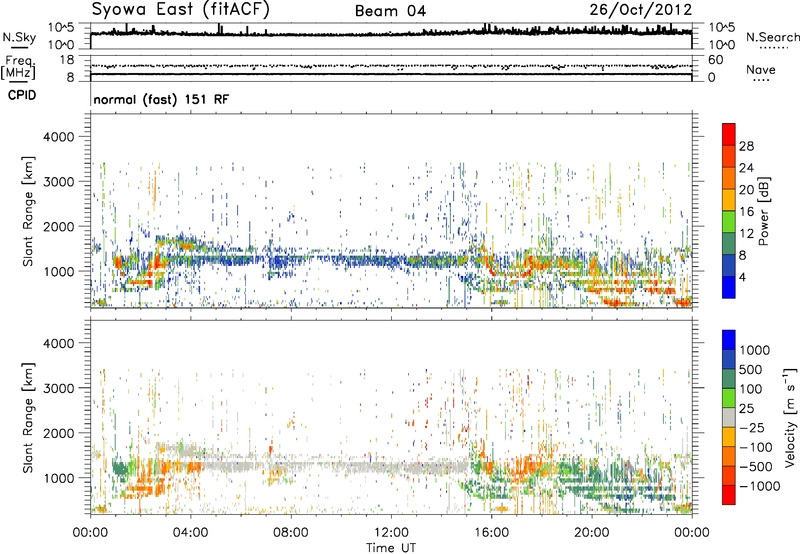Click the '08:00' time axis tick label
Screen dimensions: 800x554
tap(290, 533)
